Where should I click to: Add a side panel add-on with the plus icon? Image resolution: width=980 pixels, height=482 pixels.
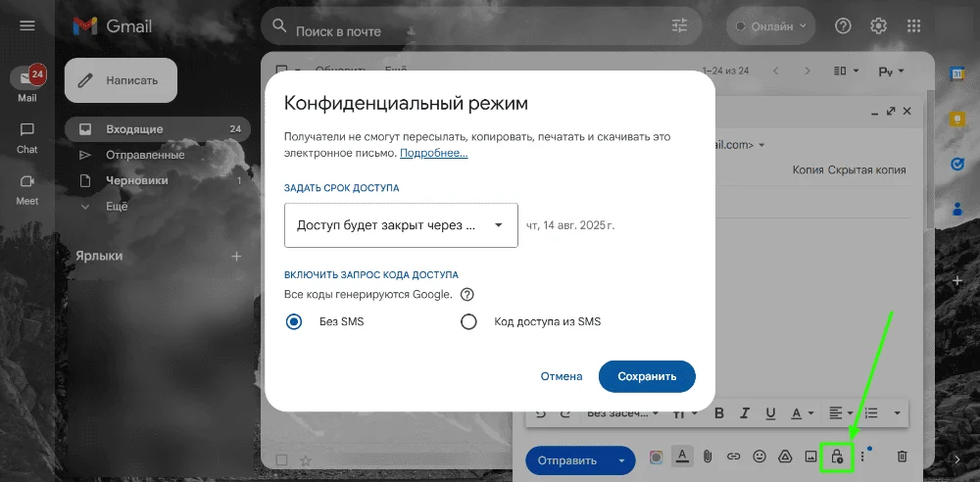coord(956,281)
